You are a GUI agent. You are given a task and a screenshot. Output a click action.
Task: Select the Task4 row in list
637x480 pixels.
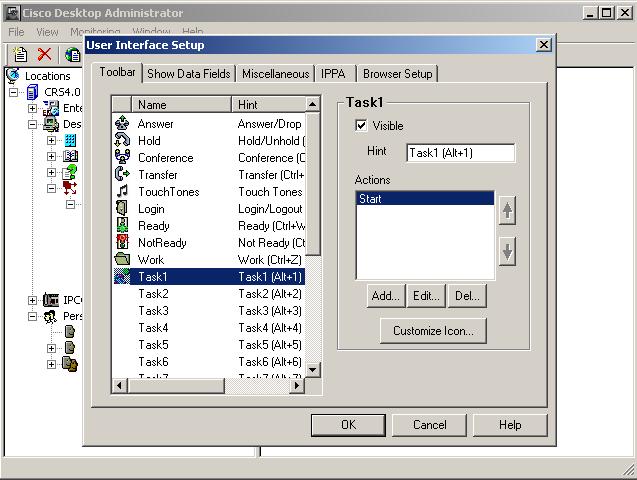(x=209, y=328)
